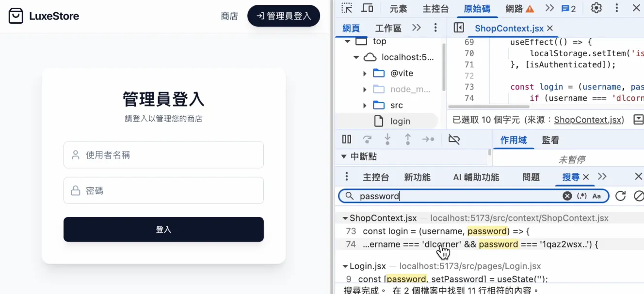Collapse ShopContext.jsx search result group

(x=345, y=218)
